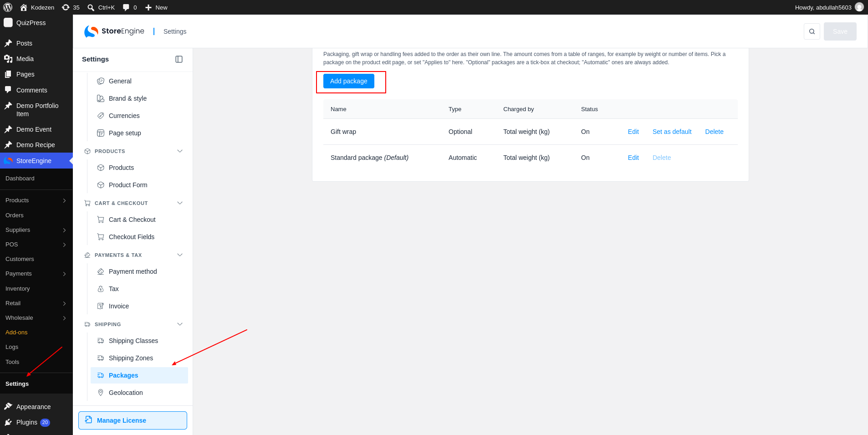Viewport: 868px width, 435px height.
Task: Click the Tax money bag icon
Action: point(101,289)
